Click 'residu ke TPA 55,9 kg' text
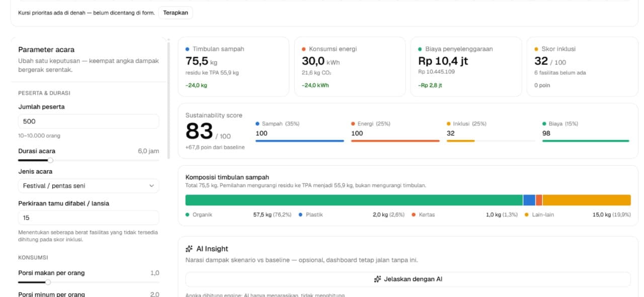The height and width of the screenshot is (297, 644). point(212,72)
